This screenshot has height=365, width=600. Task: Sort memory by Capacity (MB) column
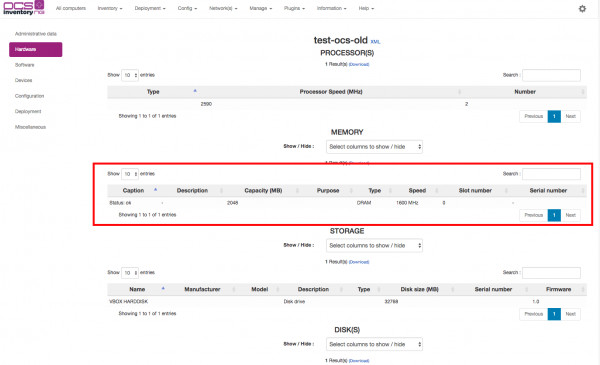(263, 191)
